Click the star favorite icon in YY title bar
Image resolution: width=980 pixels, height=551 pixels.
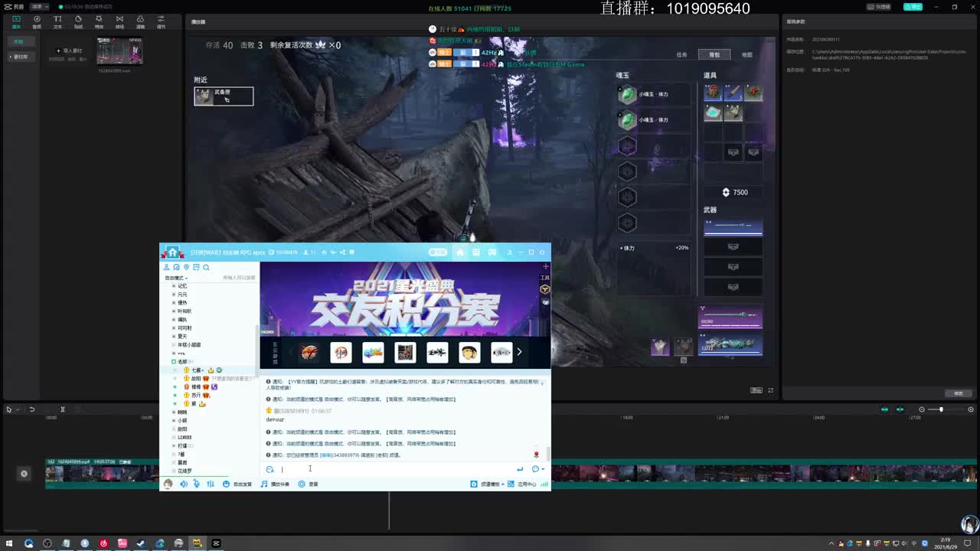click(x=324, y=252)
